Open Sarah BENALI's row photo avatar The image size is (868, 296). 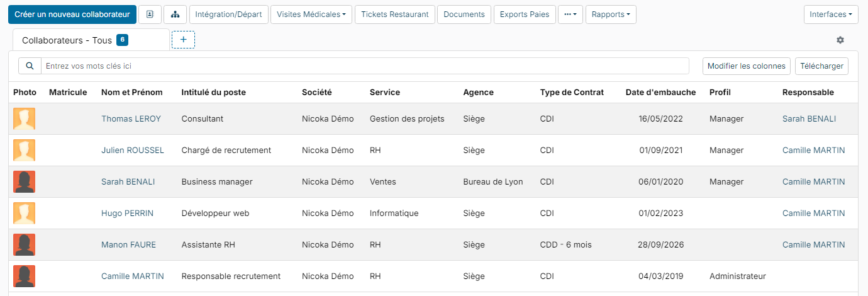(24, 181)
